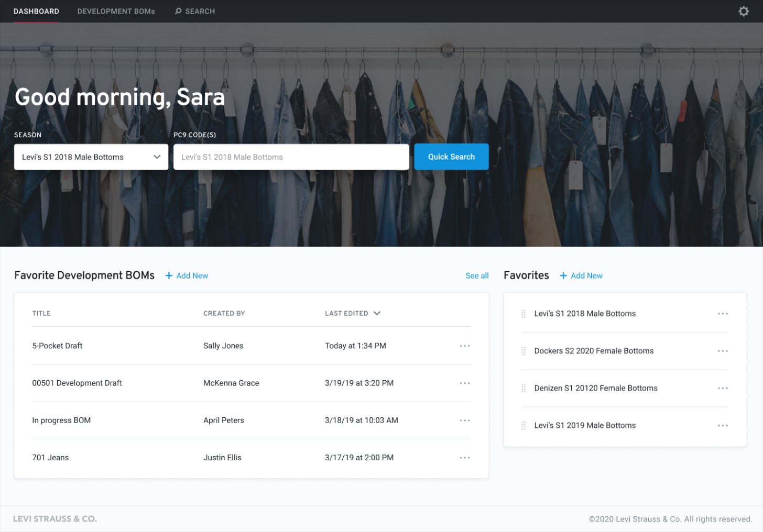Click the 3/18/19 at 10:03 AM cell
This screenshot has width=763, height=532.
coord(362,420)
